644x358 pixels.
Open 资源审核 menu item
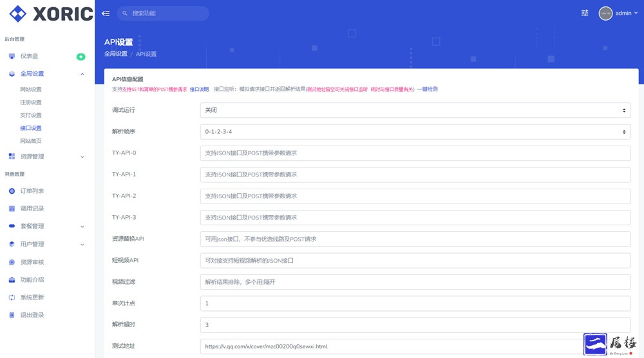32,262
